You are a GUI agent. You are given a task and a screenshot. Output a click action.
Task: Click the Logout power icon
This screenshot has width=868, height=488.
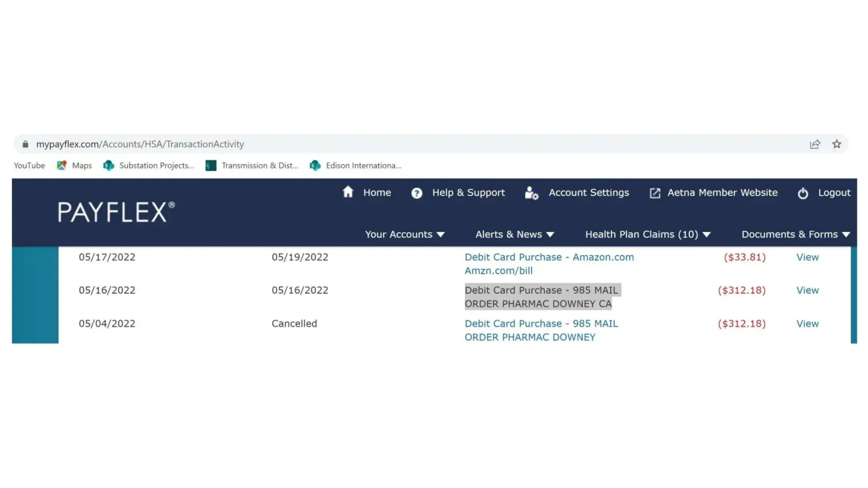[803, 193]
